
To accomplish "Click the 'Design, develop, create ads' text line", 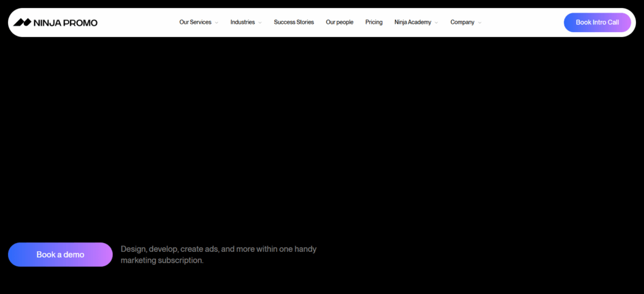I will coord(218,249).
